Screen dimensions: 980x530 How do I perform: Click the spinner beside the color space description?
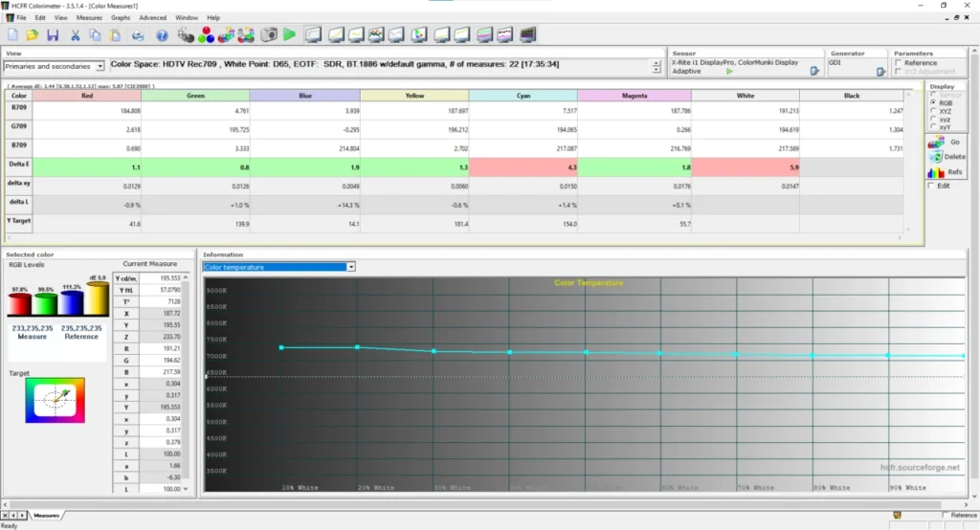[657, 66]
